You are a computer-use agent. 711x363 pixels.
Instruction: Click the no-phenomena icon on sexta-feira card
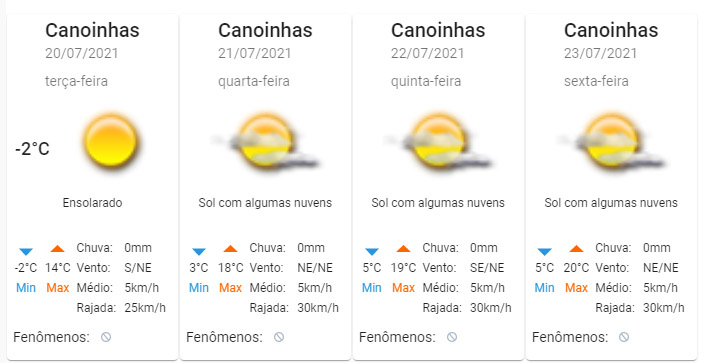pos(624,337)
